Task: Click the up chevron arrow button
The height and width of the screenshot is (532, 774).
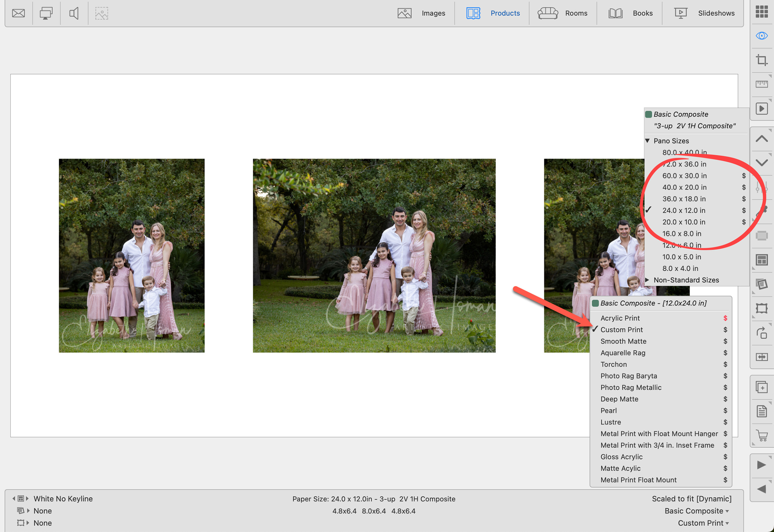Action: click(762, 139)
